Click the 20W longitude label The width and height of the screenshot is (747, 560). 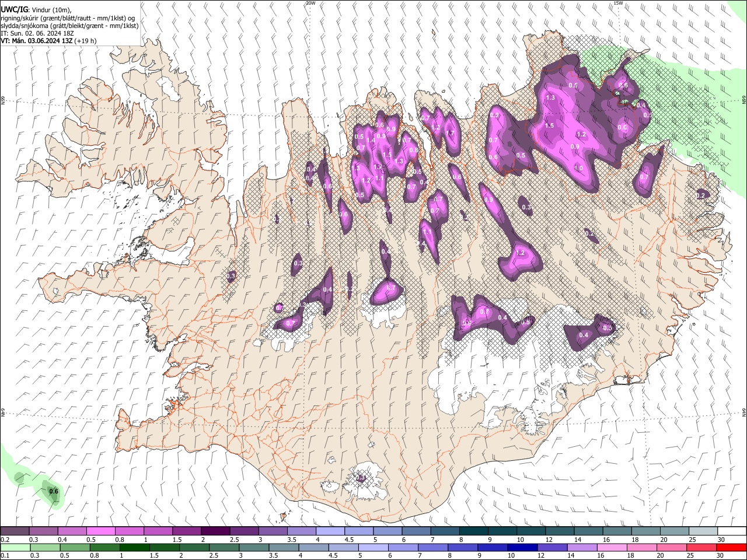310,3
